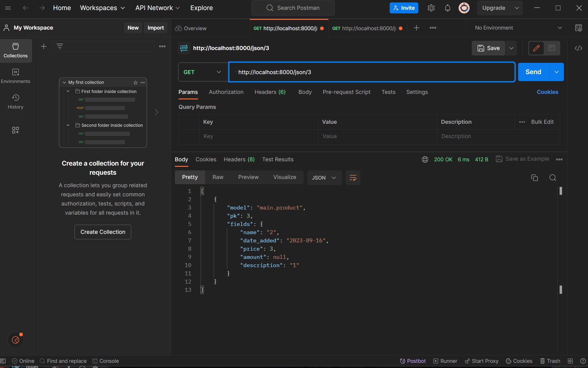Click the code snippet icon
588x368 pixels.
click(578, 48)
